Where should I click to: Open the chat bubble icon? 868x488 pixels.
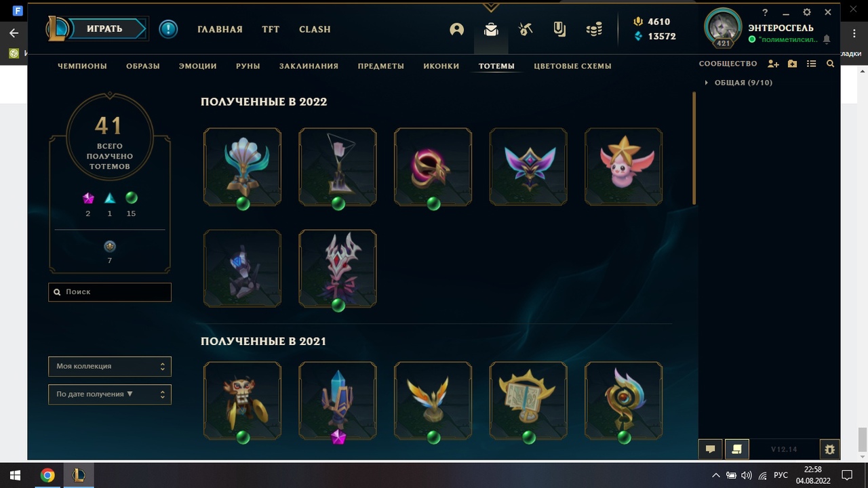click(x=710, y=449)
